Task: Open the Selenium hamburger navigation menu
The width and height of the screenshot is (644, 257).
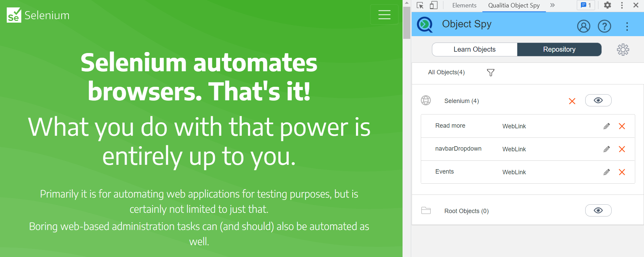Action: 384,15
